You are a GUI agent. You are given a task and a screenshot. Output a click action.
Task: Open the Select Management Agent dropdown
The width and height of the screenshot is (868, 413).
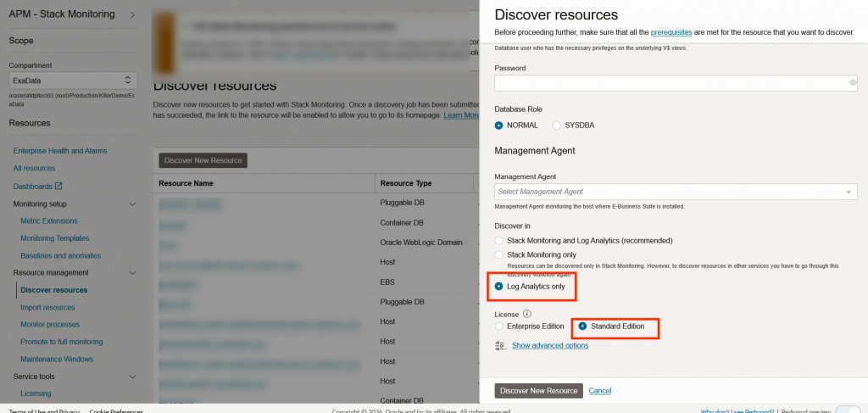tap(676, 192)
